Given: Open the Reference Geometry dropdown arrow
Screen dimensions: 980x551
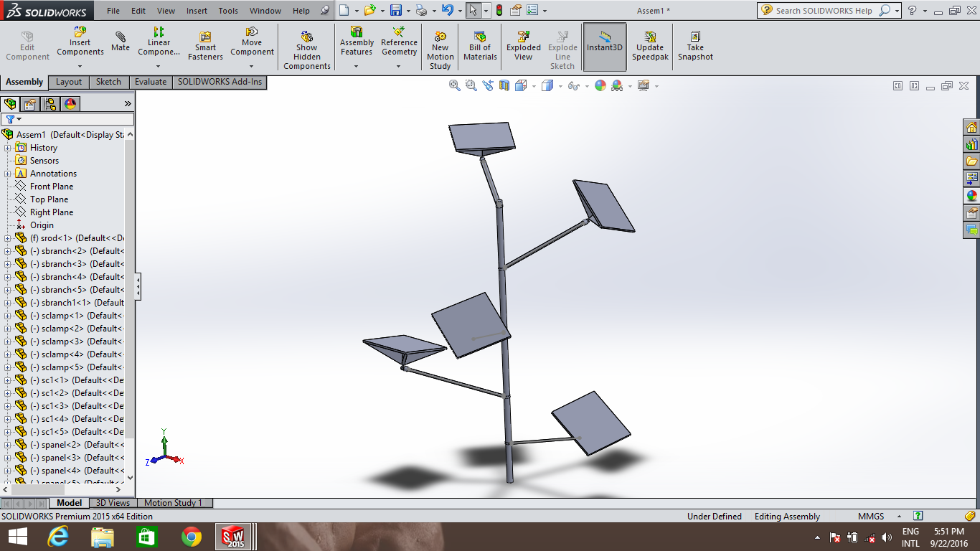Looking at the screenshot, I should click(399, 67).
